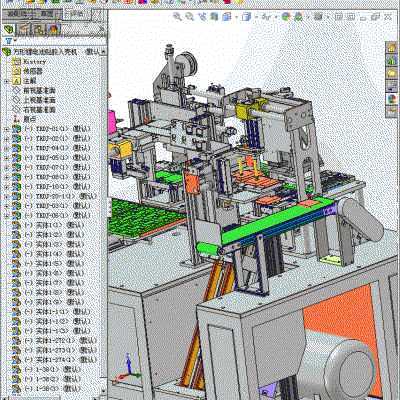Click the 评估 tab above the manager pane
The image size is (400, 400).
point(77,14)
